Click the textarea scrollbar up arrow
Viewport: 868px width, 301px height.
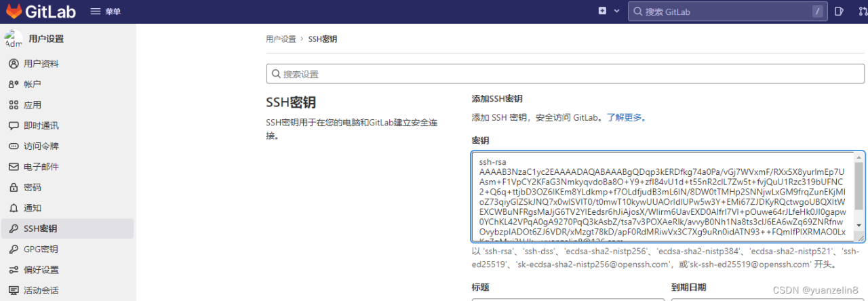(859, 157)
